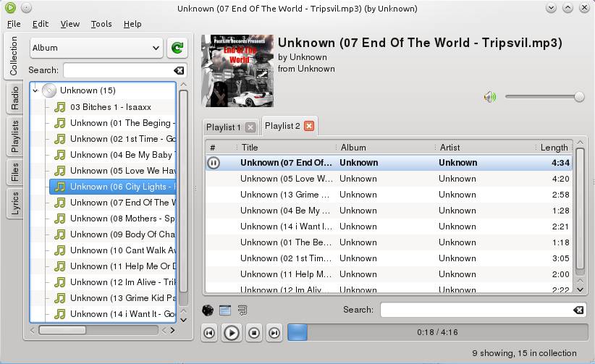This screenshot has height=364, width=595.
Task: Click the application icon in the title bar
Action: click(10, 7)
